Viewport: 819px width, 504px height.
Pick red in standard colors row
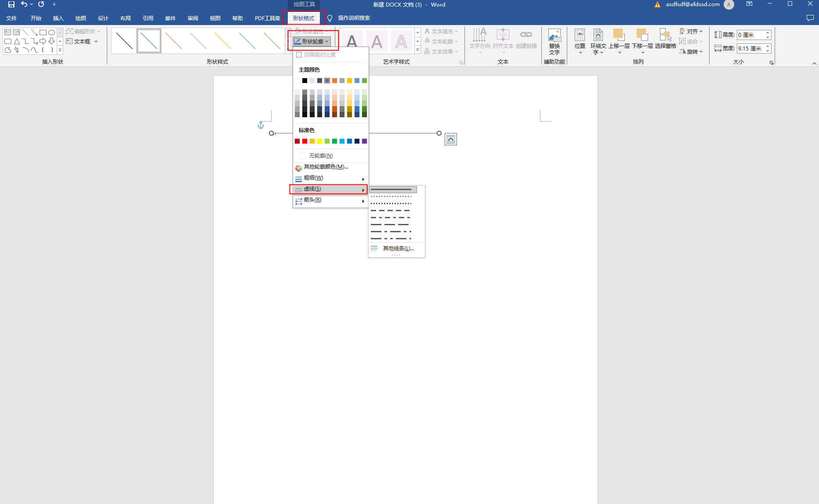click(x=304, y=141)
